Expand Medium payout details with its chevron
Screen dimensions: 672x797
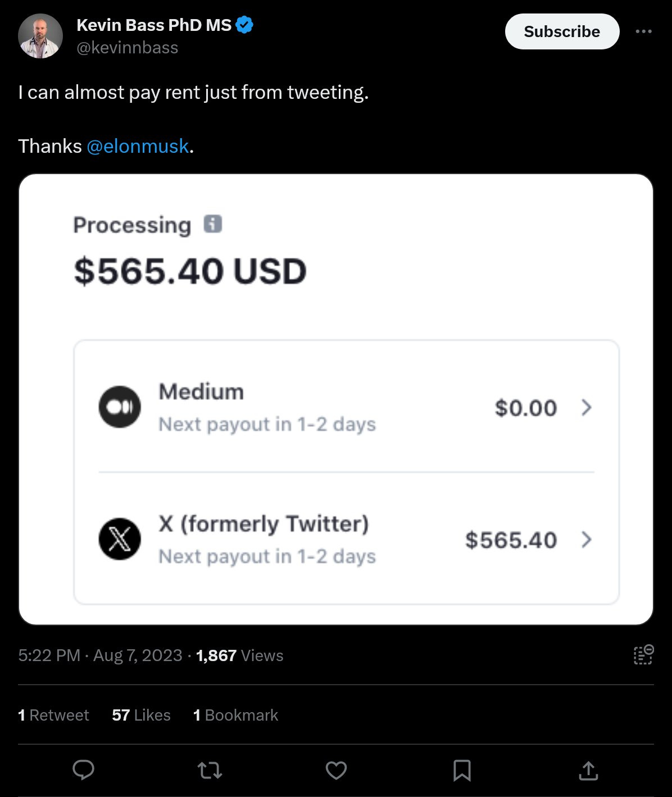[587, 407]
